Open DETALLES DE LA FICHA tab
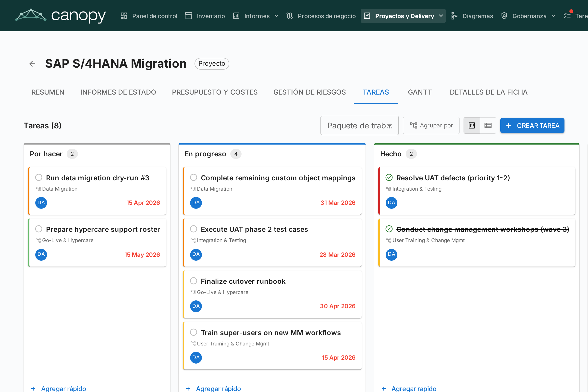This screenshot has height=392, width=588. [489, 92]
